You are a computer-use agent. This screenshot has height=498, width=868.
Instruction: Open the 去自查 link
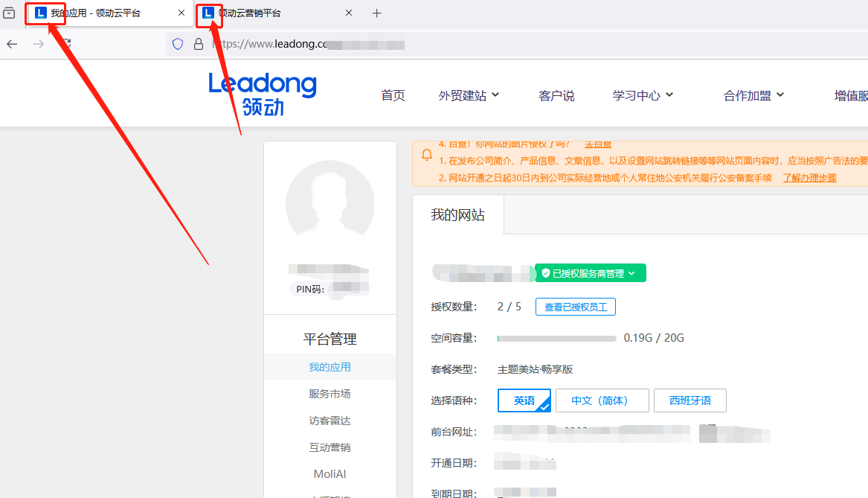(x=597, y=144)
